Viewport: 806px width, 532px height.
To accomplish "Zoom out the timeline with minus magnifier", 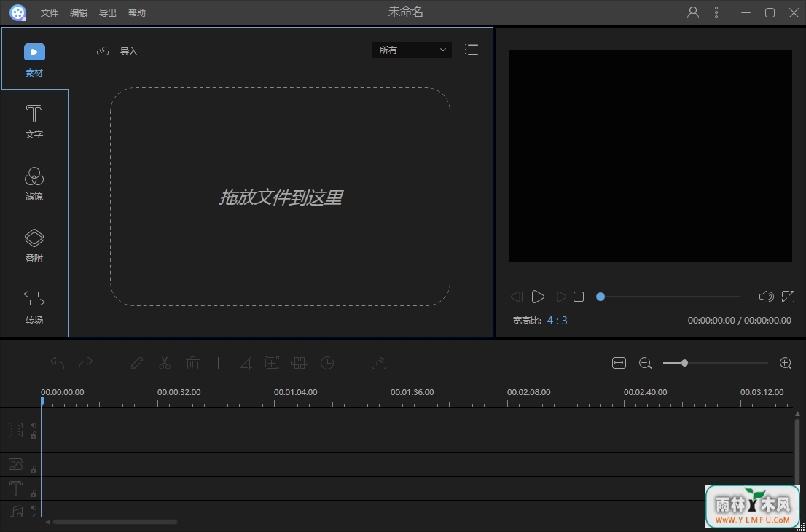I will click(x=646, y=364).
